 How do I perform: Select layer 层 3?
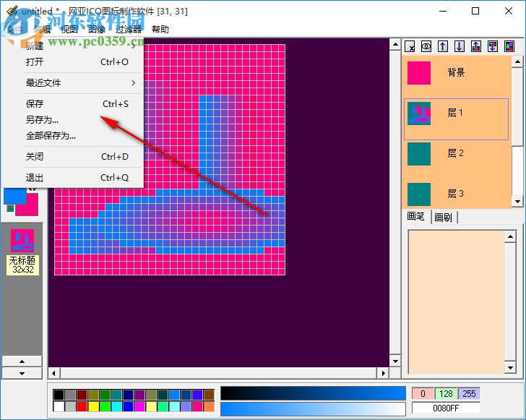pyautogui.click(x=456, y=194)
